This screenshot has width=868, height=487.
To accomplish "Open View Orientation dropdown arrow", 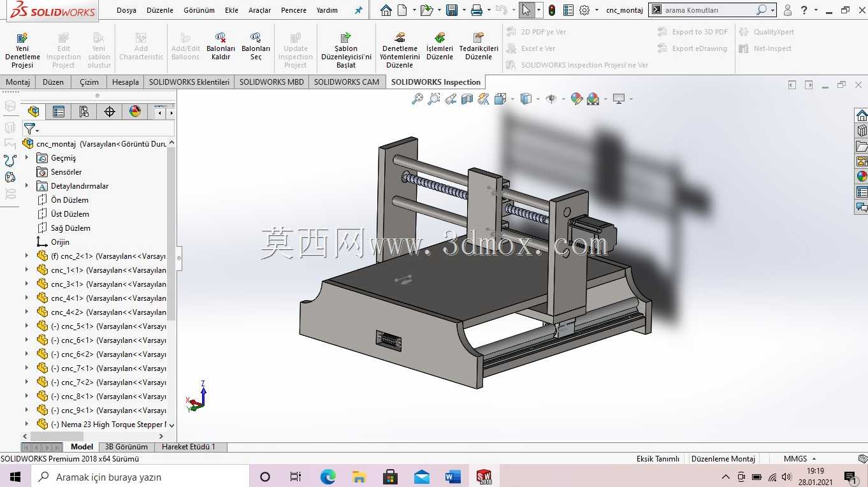I will (512, 99).
